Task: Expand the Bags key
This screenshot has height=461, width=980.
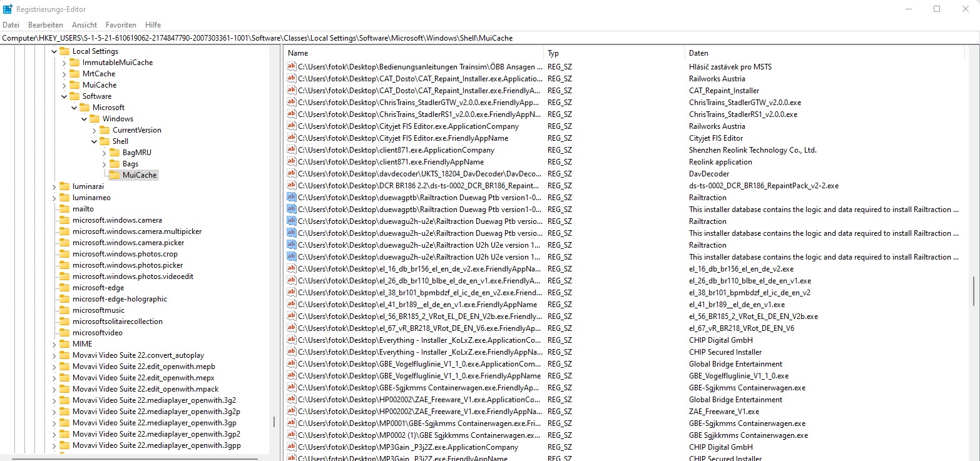Action: [104, 164]
